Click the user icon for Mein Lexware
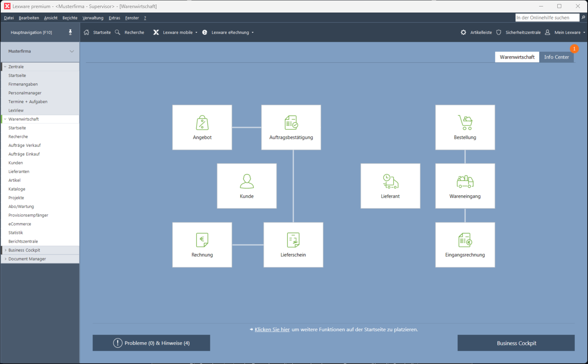This screenshot has height=364, width=588. pos(548,32)
